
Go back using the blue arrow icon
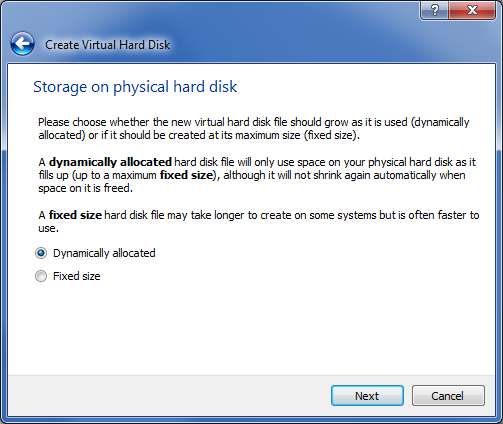[x=22, y=44]
